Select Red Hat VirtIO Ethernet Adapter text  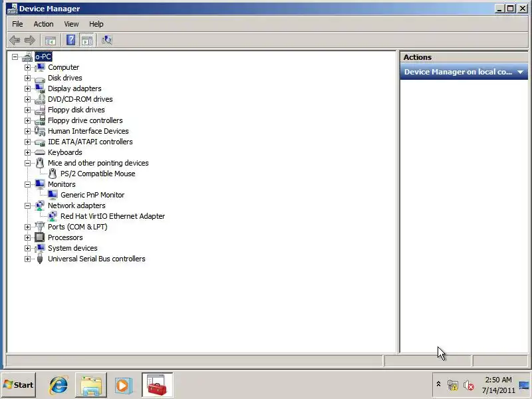pos(112,216)
